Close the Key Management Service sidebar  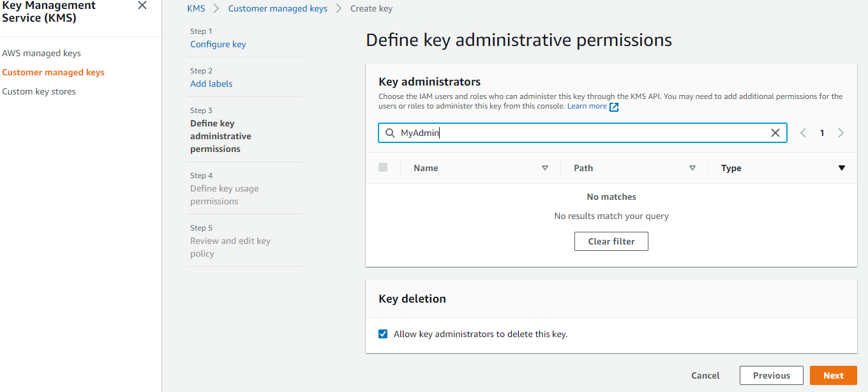click(142, 6)
